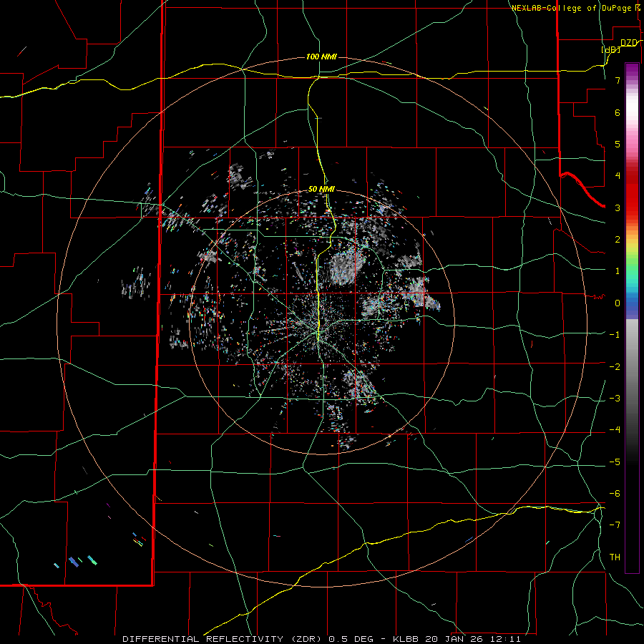Screen dimensions: 644x644
Task: Click the -6 scale value label
Action: click(615, 493)
